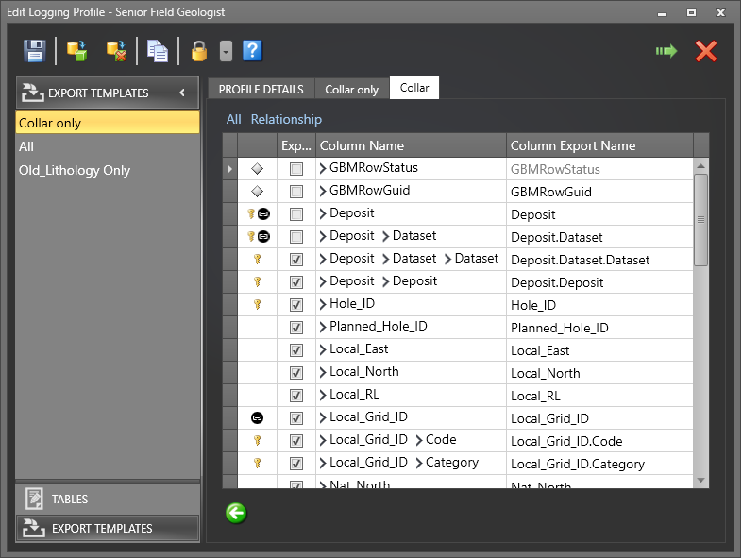Image resolution: width=742 pixels, height=560 pixels.
Task: Edit the Hole_ID export name cell
Action: 599,305
